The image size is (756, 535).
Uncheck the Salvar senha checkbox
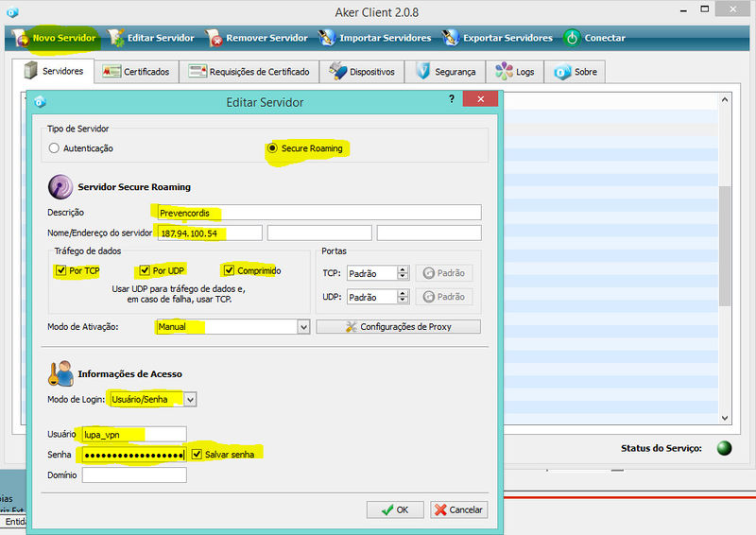(x=197, y=454)
